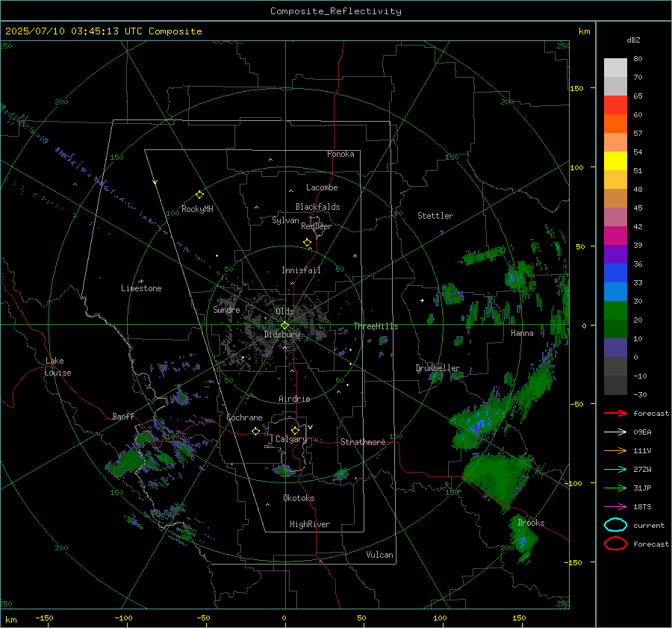Click the Composite_Reflectivity title text
The image size is (672, 628).
(336, 11)
